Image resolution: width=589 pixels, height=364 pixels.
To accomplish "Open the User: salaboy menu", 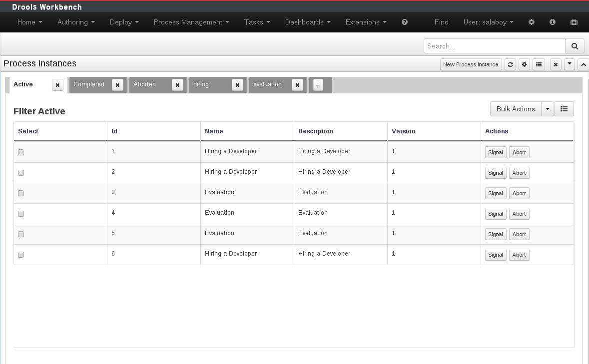I will pos(488,22).
